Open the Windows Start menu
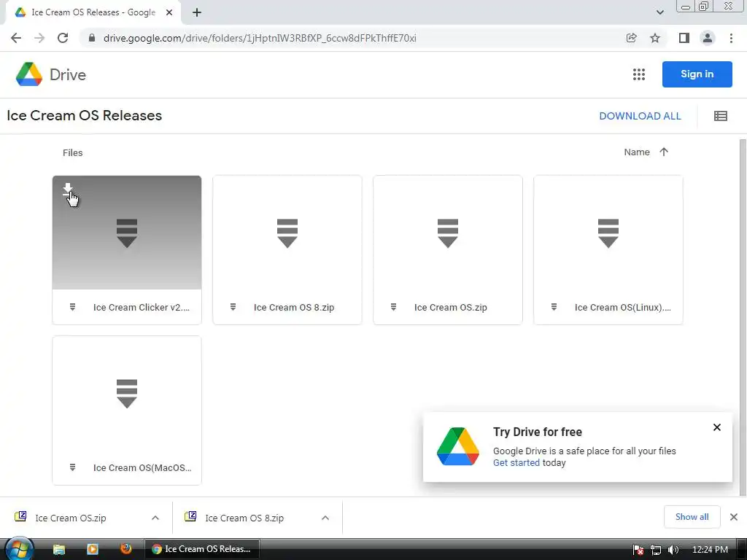This screenshot has height=560, width=747. point(18,549)
